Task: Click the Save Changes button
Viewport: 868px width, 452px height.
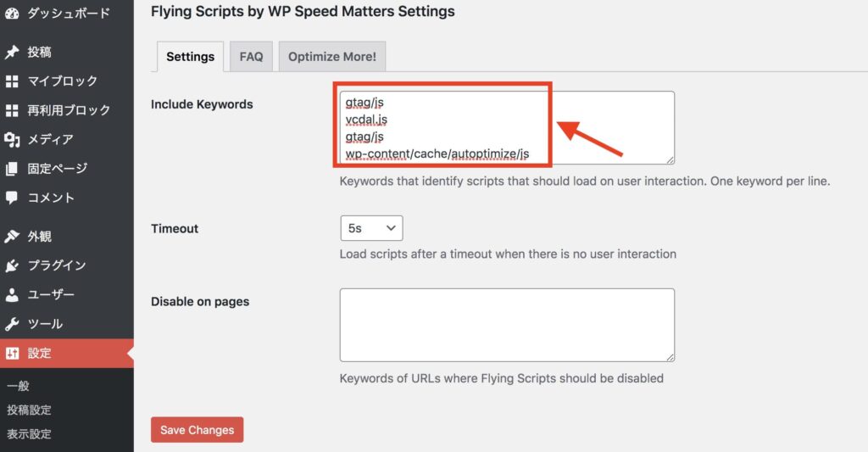Action: (x=197, y=430)
